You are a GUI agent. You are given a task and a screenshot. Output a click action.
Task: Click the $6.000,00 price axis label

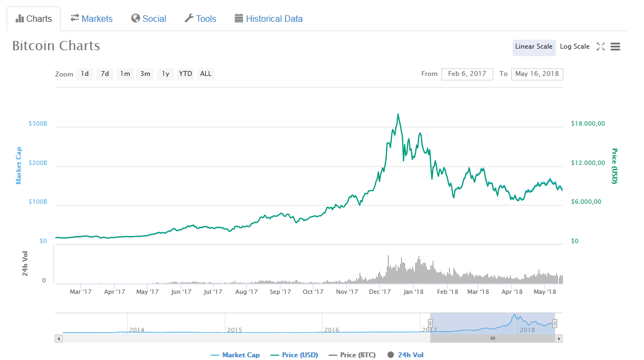[586, 202]
